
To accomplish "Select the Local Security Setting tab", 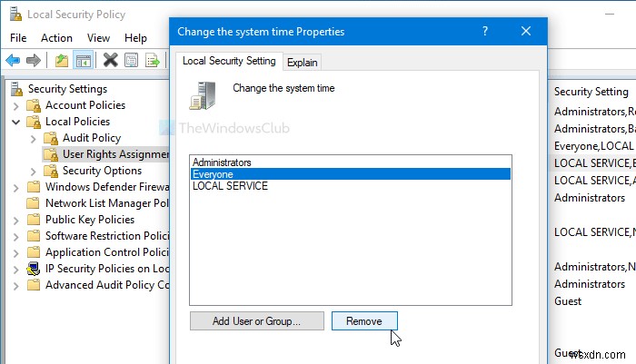I will (229, 61).
